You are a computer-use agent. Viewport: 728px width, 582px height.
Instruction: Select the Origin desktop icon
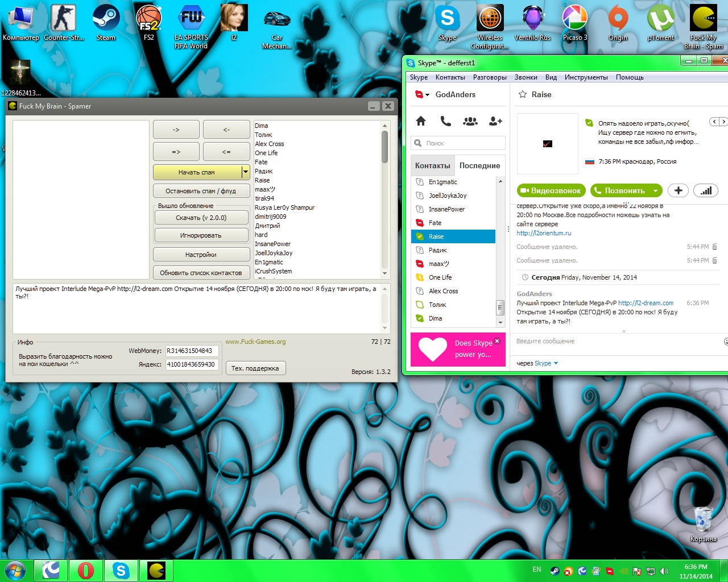pos(618,23)
